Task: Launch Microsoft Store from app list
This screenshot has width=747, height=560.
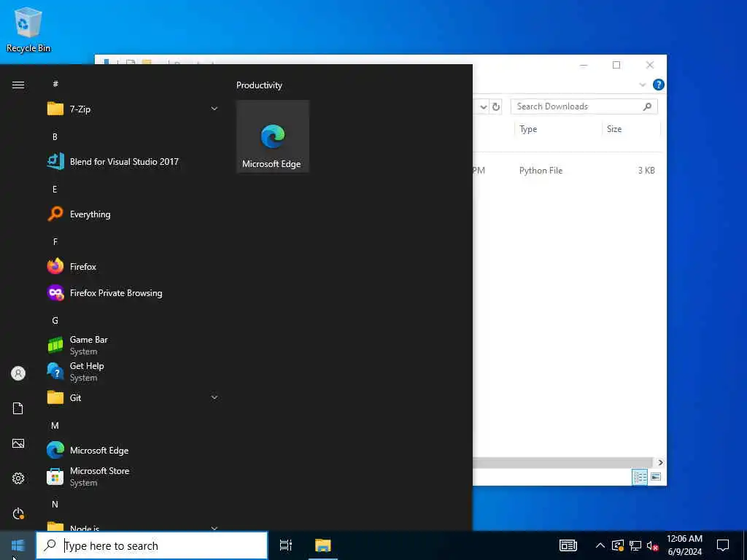Action: pyautogui.click(x=133, y=476)
